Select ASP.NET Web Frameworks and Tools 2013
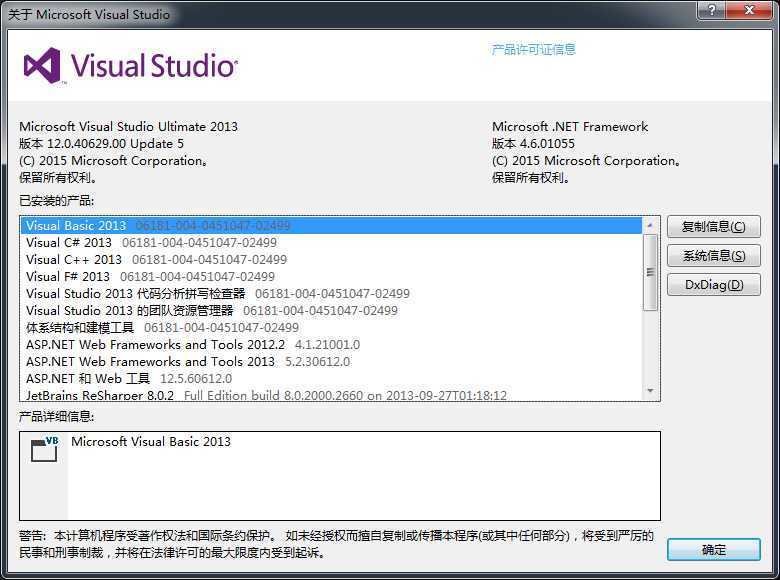Screen dimensions: 780x580 331,361
